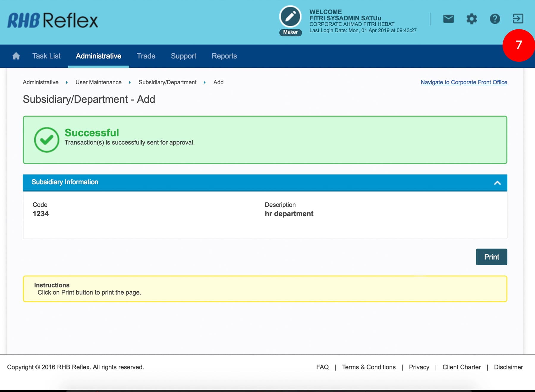
Task: Select the Administrative menu tab
Action: pyautogui.click(x=98, y=56)
